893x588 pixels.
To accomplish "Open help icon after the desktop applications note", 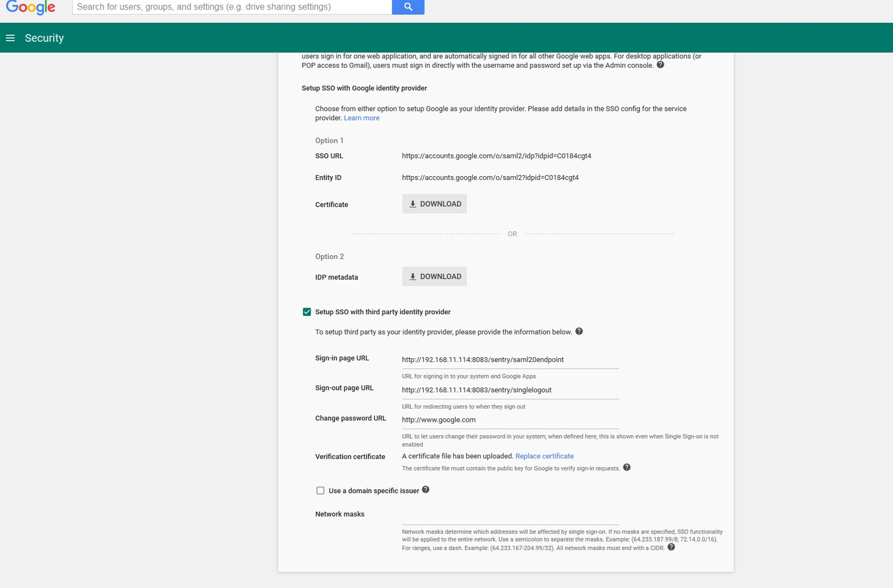I will (x=660, y=65).
